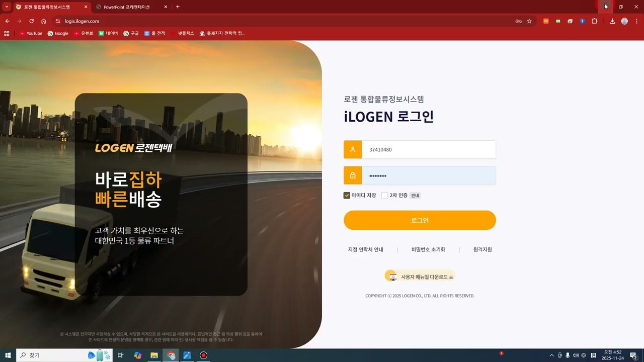Open the browser downloads icon
This screenshot has height=362, width=644.
click(x=612, y=21)
